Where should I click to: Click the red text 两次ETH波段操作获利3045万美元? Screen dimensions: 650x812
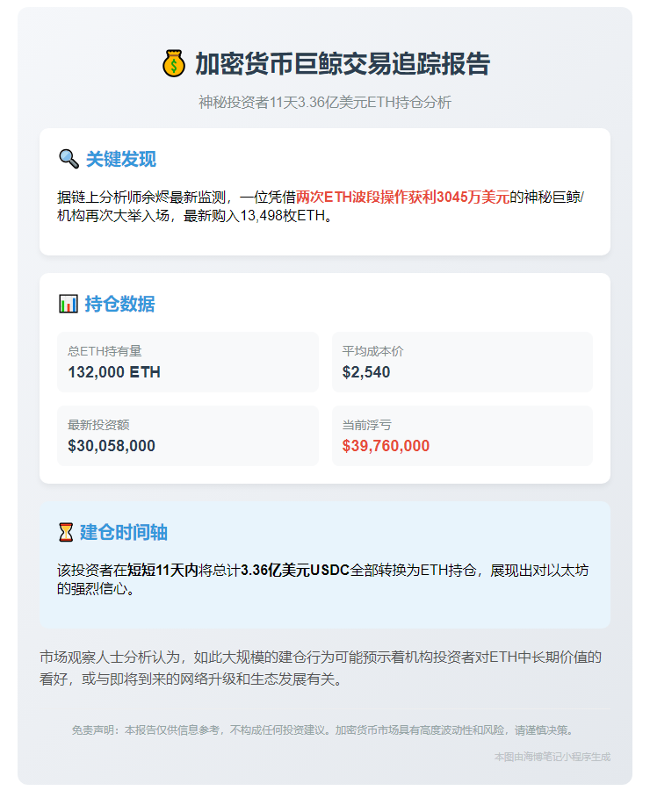coord(403,198)
